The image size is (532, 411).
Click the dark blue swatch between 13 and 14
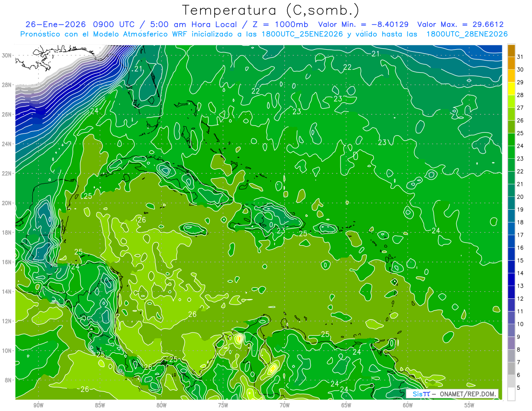coord(511,279)
